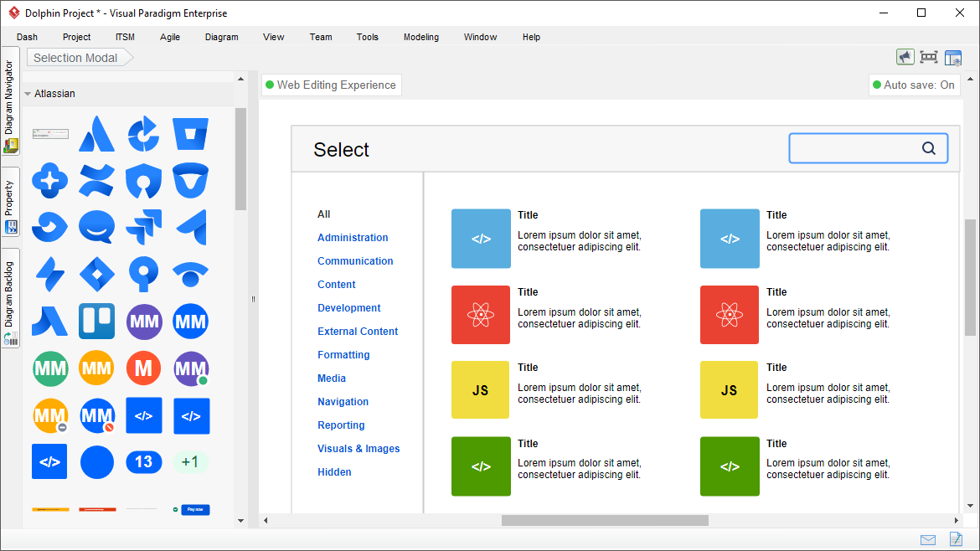Choose the plain blue circle shape
This screenshot has width=980, height=551.
97,461
